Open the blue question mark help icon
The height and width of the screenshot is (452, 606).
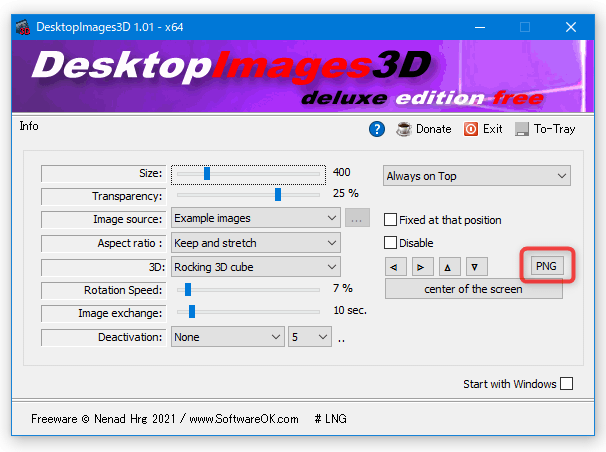(377, 129)
